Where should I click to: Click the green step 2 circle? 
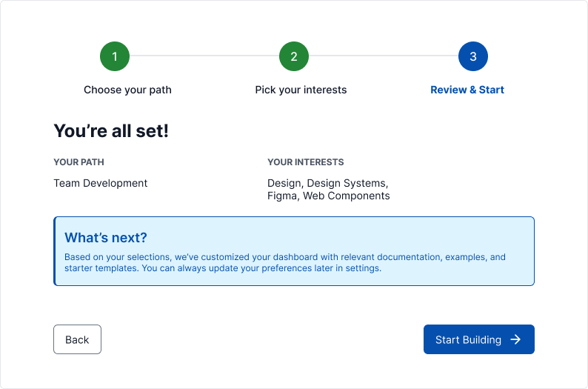(294, 56)
